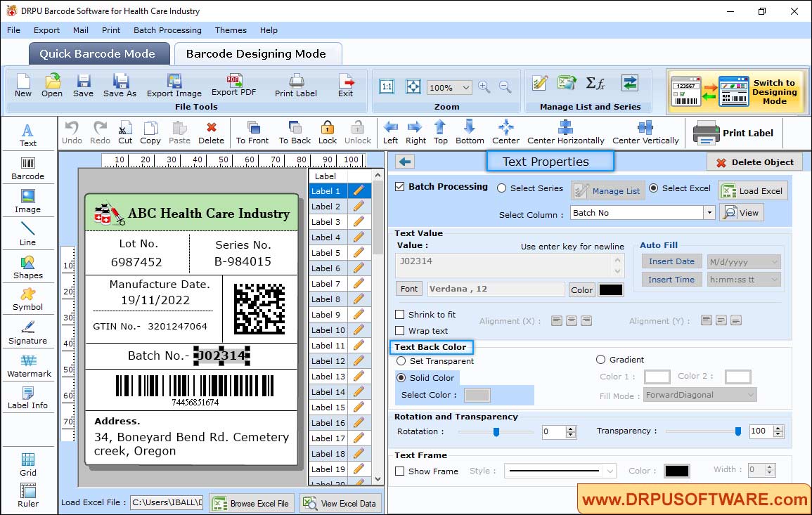Click Save As in File Tools
Image resolution: width=812 pixels, height=515 pixels.
(x=120, y=86)
